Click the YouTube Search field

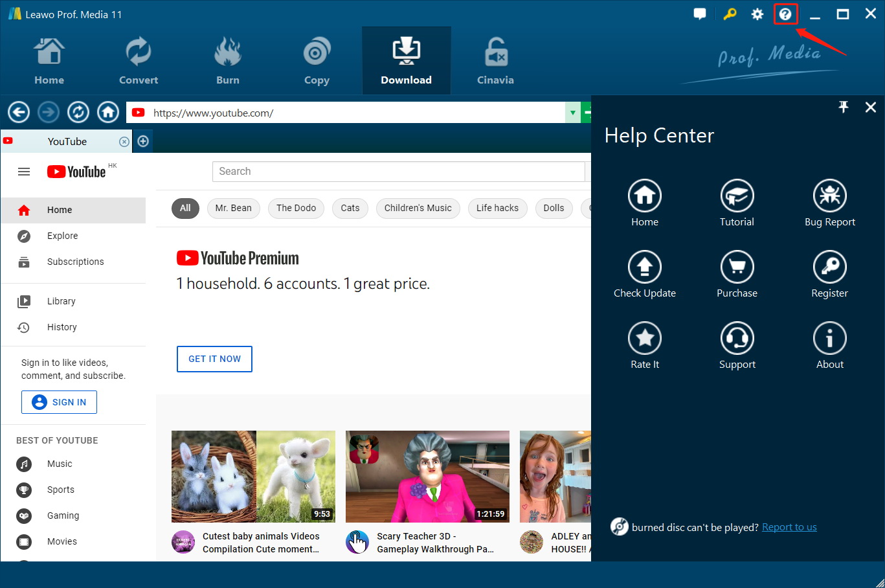coord(398,172)
